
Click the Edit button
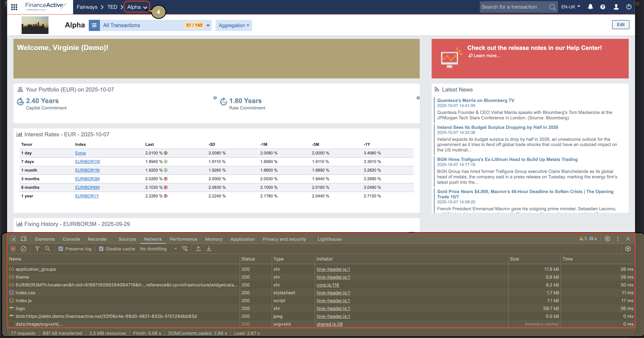[621, 24]
